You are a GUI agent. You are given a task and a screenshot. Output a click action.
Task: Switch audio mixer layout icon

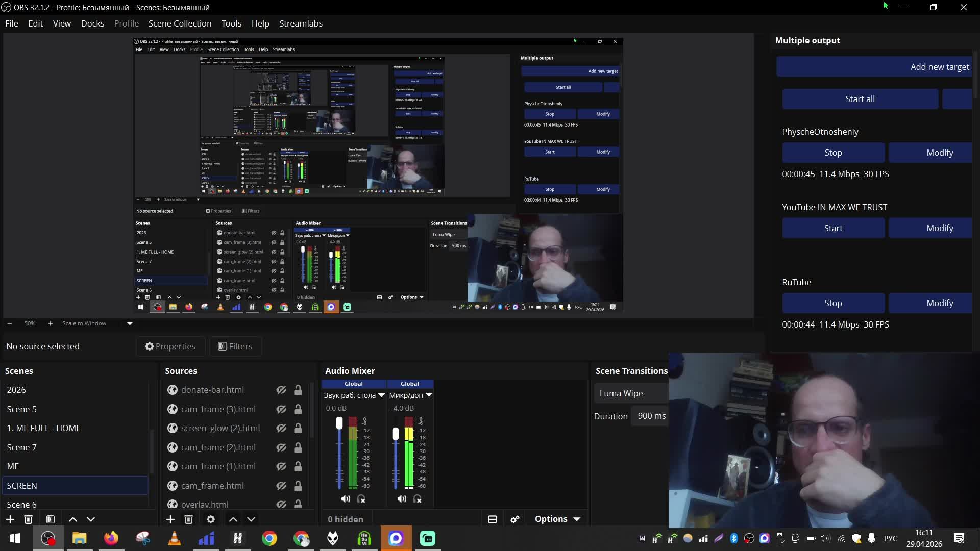pyautogui.click(x=493, y=519)
